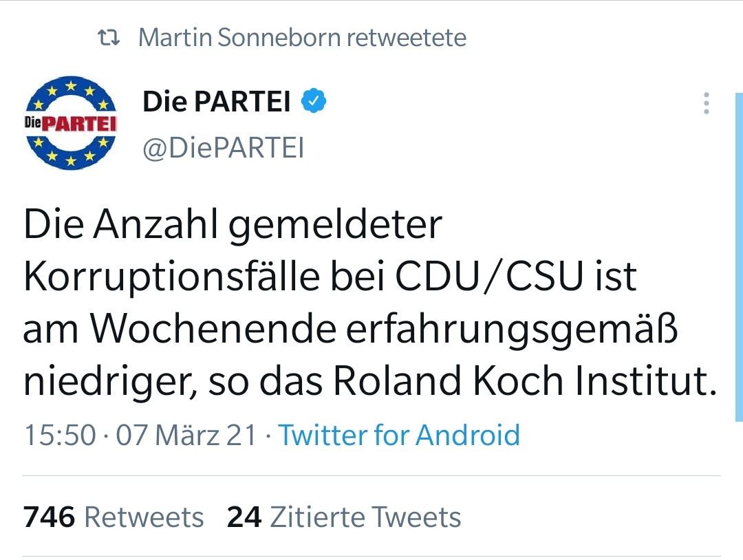This screenshot has height=560, width=743.
Task: Click the 15:50 time in the timestamp
Action: 60,435
